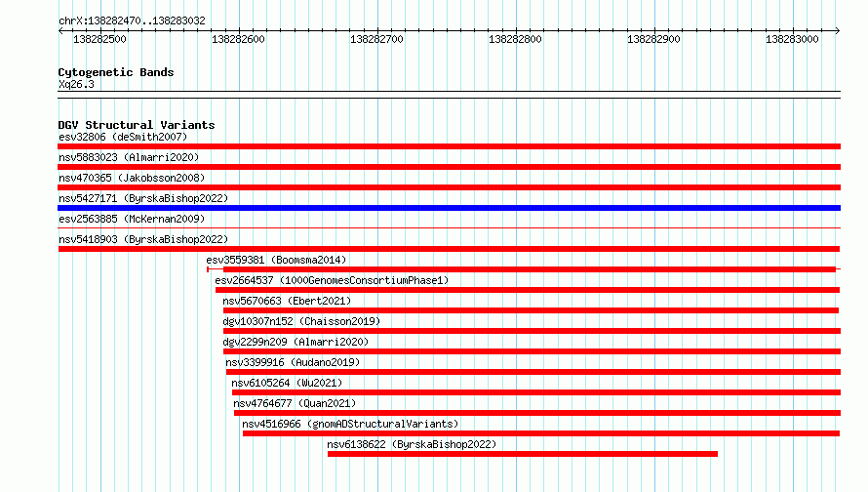
Task: Click nsv6138622 (ByrskaBishop2022) label
Action: (412, 444)
